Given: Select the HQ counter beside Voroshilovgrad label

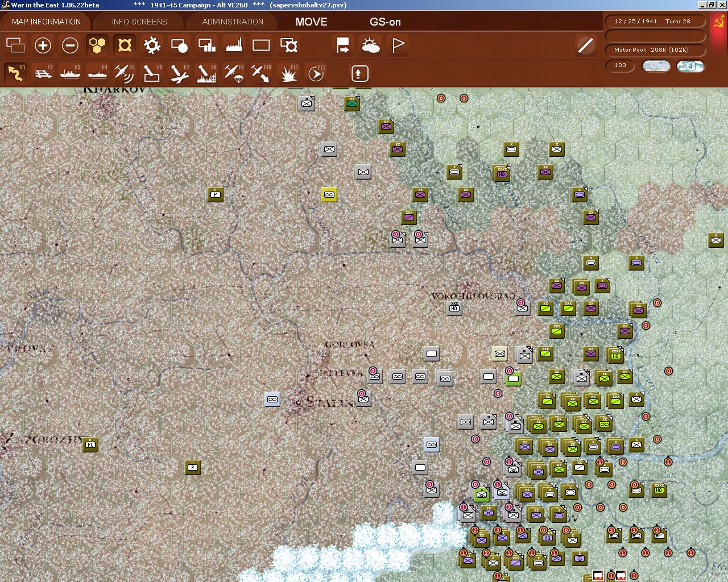Looking at the screenshot, I should [454, 307].
